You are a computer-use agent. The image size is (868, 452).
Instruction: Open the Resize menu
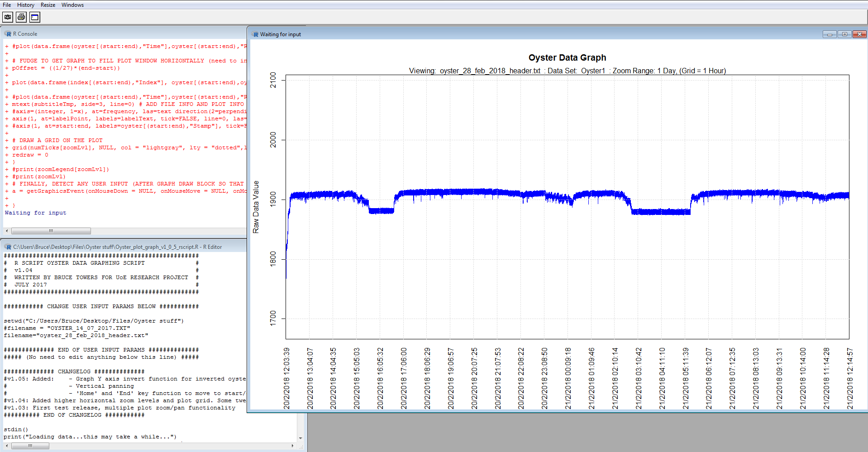(x=48, y=5)
